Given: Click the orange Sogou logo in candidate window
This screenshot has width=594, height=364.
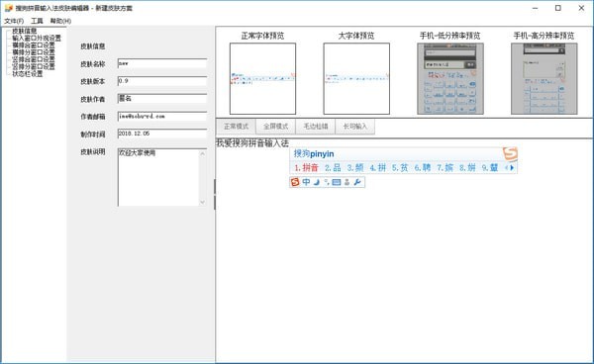Looking at the screenshot, I should tap(510, 154).
